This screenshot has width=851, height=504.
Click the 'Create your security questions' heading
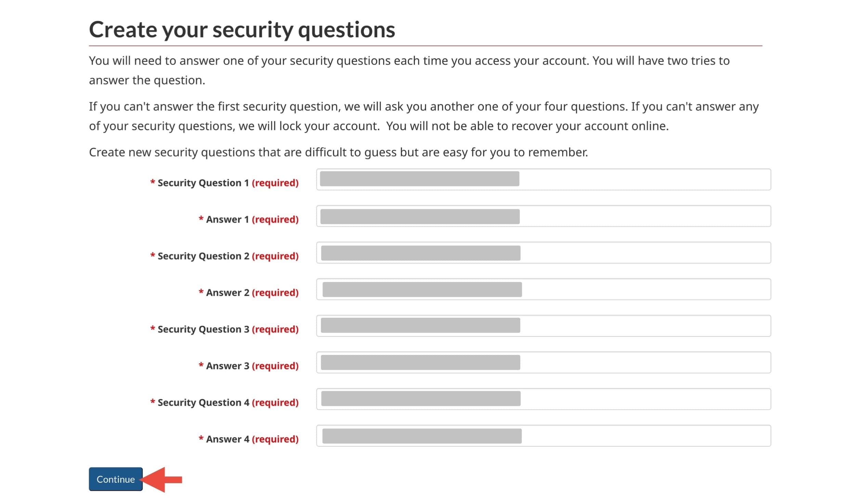click(242, 29)
